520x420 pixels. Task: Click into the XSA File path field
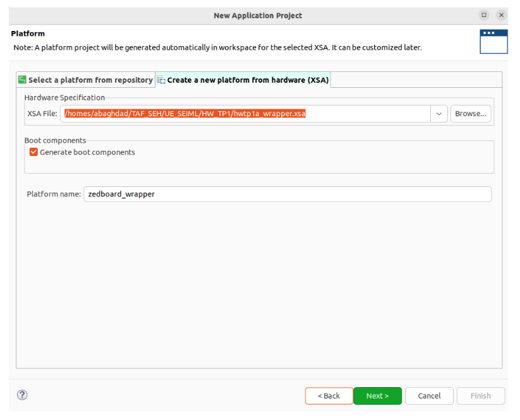(245, 114)
